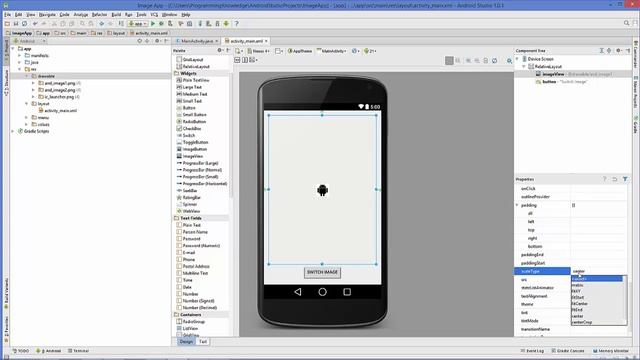Click the SWITCH IMAGE button in preview

(322, 272)
